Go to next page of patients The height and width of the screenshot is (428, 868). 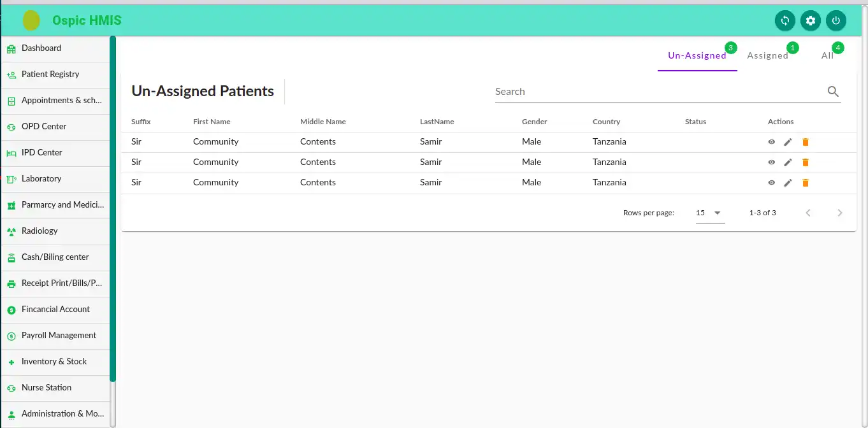[x=840, y=213]
